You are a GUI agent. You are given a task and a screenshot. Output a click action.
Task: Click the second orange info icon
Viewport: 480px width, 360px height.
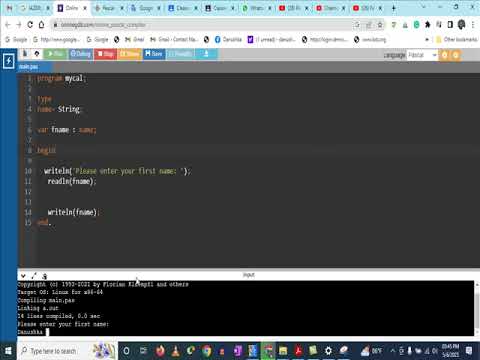click(x=456, y=55)
